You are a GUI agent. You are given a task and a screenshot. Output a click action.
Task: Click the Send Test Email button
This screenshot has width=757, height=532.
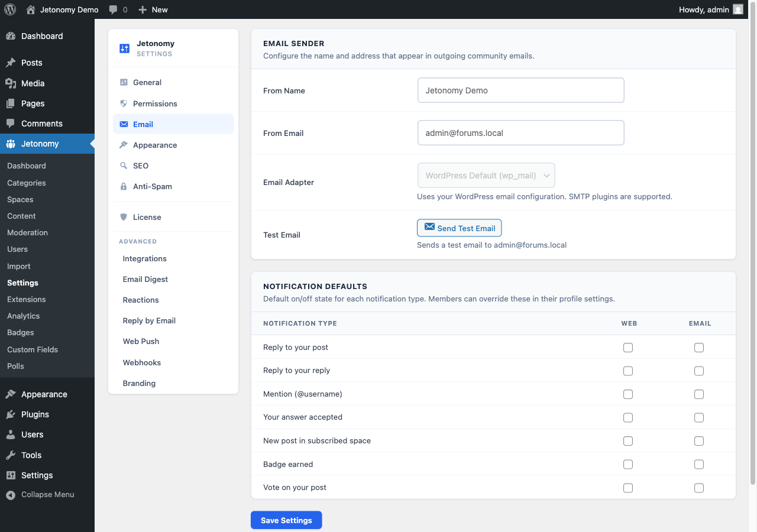click(x=459, y=228)
